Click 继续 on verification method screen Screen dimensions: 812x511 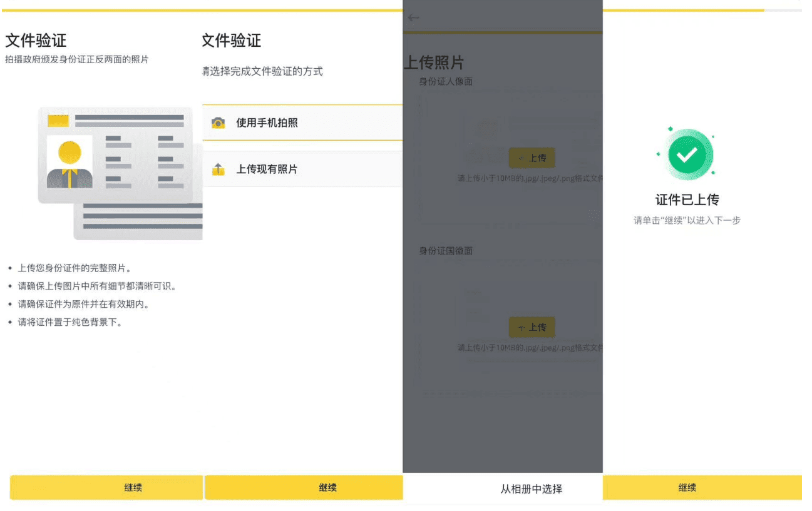(x=304, y=488)
